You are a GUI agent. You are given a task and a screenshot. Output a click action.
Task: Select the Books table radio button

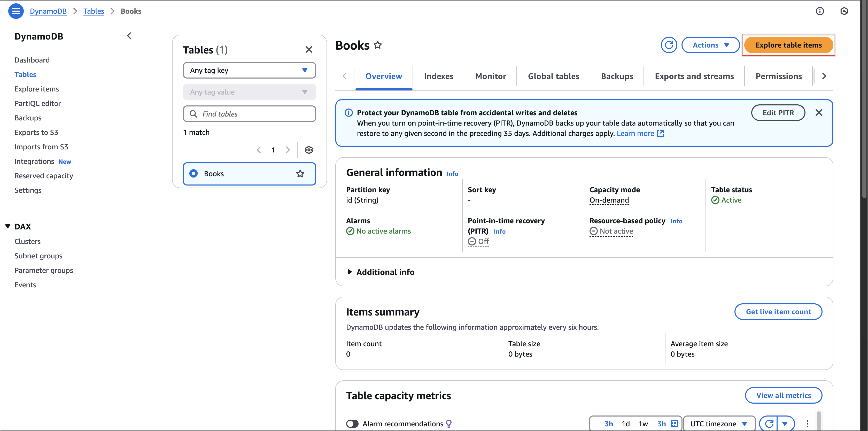(193, 173)
